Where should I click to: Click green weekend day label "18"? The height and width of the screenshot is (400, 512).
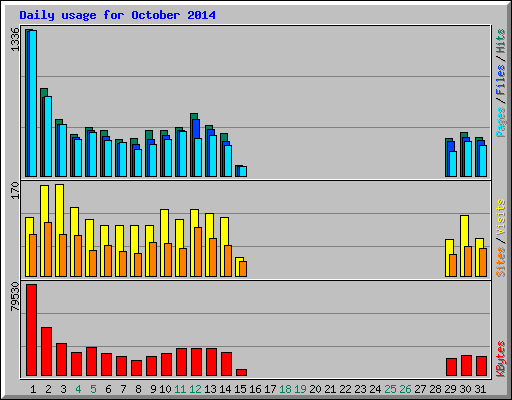click(x=285, y=389)
